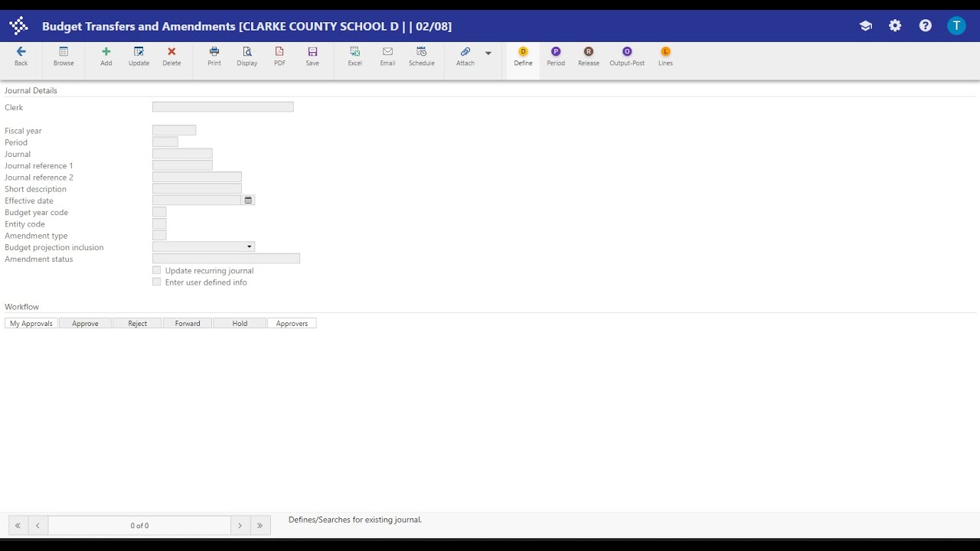Click the Forward workflow button
The image size is (980, 551).
coord(188,324)
